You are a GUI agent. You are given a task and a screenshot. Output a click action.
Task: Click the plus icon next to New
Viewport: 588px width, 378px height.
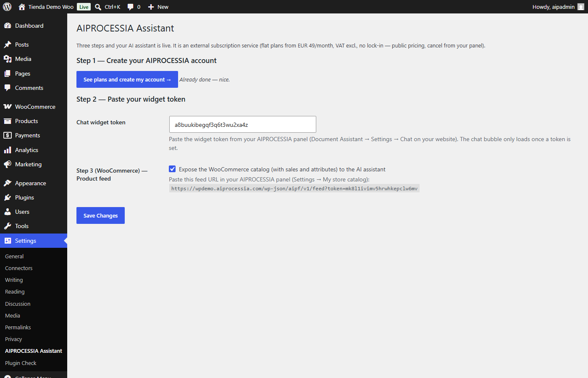pyautogui.click(x=151, y=7)
